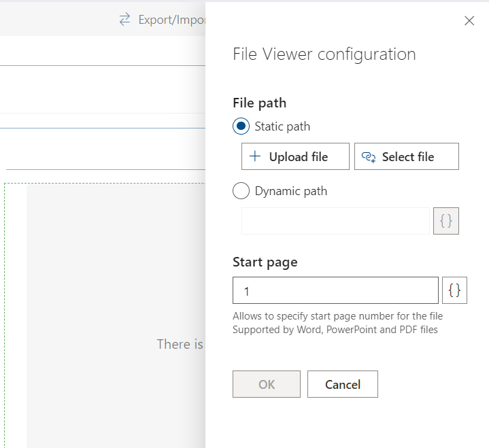Click the plus icon on Upload file

tap(255, 156)
